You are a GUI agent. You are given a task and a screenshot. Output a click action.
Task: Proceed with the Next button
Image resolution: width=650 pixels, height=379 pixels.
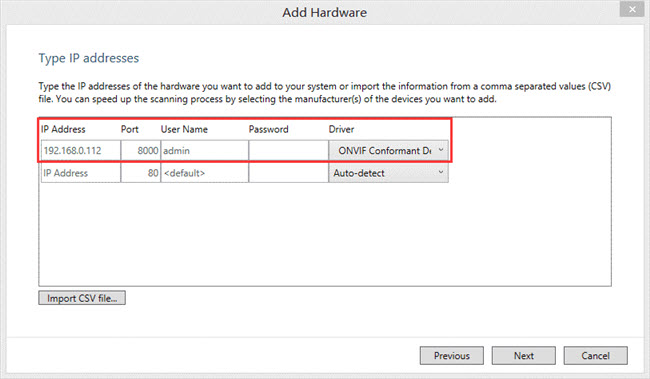coord(524,356)
